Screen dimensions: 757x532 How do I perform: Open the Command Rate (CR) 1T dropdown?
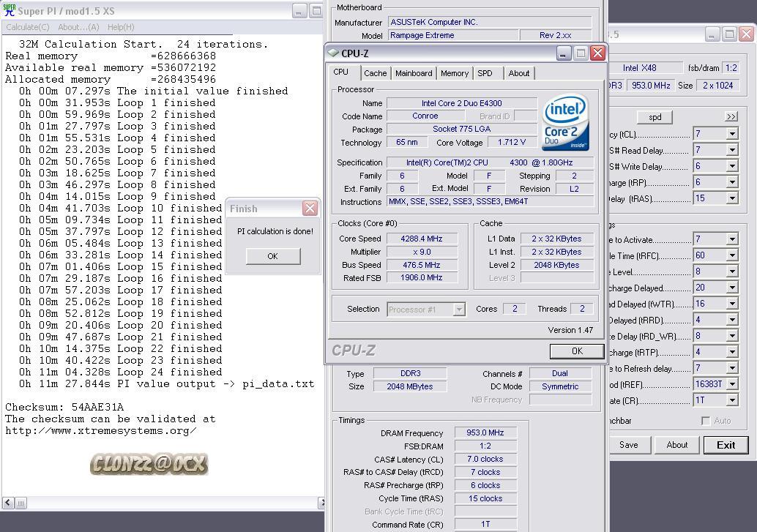[x=732, y=400]
